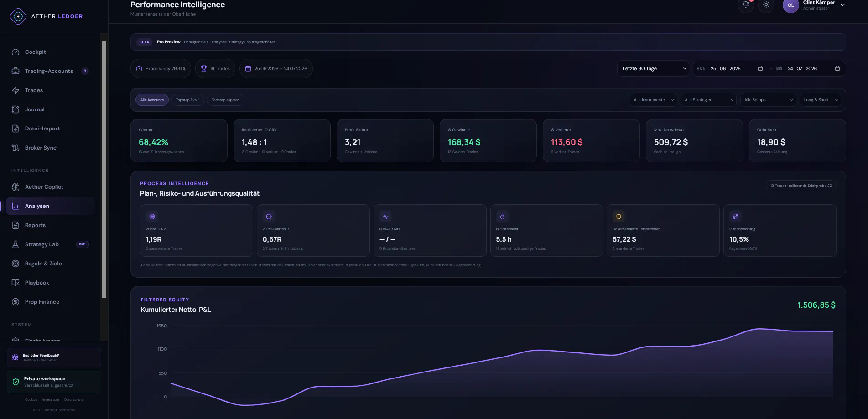This screenshot has height=419, width=868.
Task: Open the Long & Short dropdown
Action: [x=821, y=100]
